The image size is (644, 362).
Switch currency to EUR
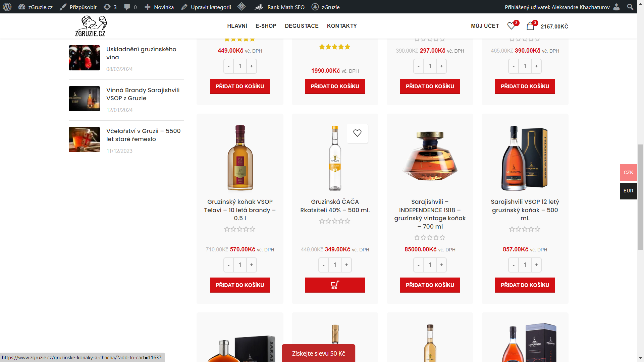point(629,191)
